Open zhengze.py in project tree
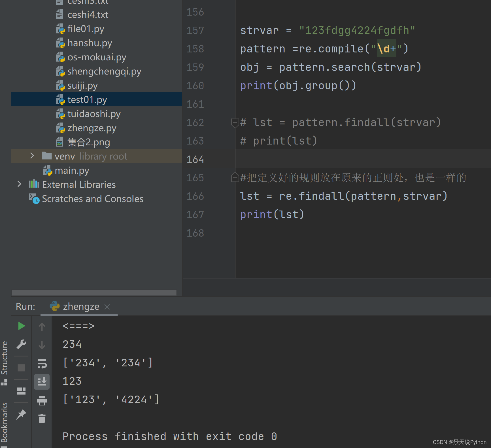The width and height of the screenshot is (491, 448). [92, 128]
